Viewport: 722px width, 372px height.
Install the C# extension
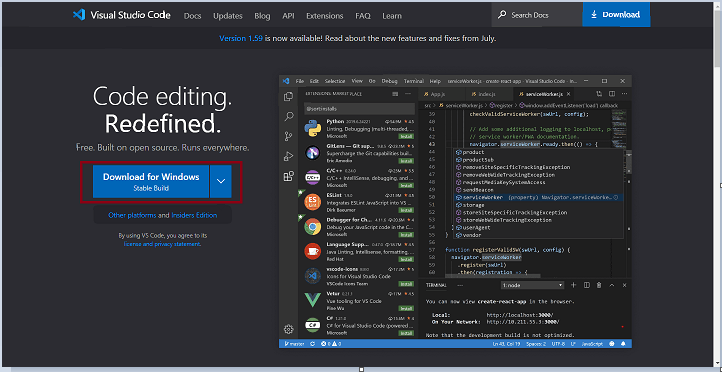coord(406,332)
